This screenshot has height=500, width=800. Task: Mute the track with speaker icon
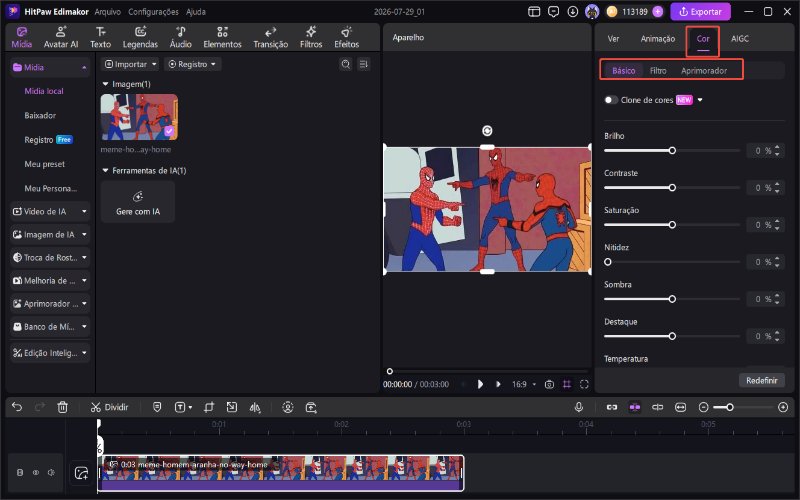(51, 472)
